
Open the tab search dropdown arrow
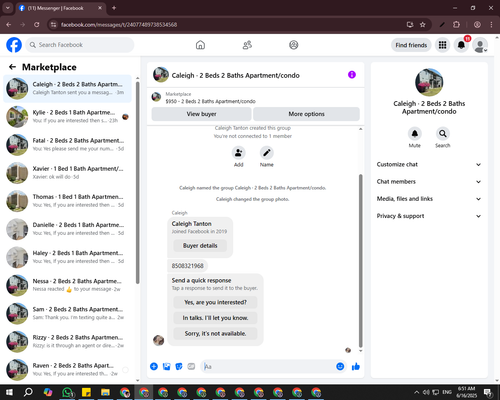(x=8, y=8)
